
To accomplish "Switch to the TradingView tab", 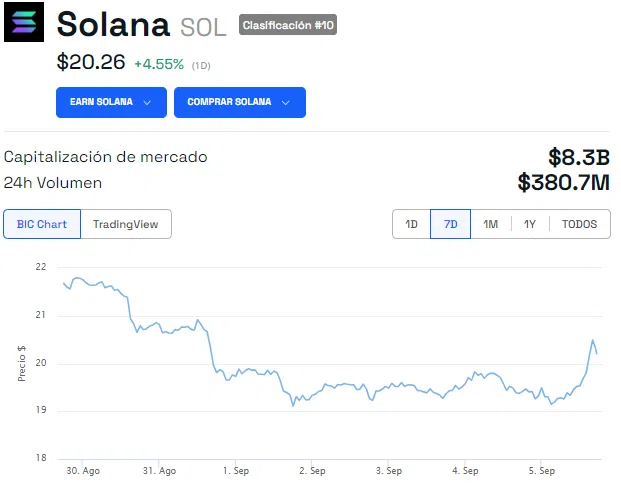I will point(125,224).
